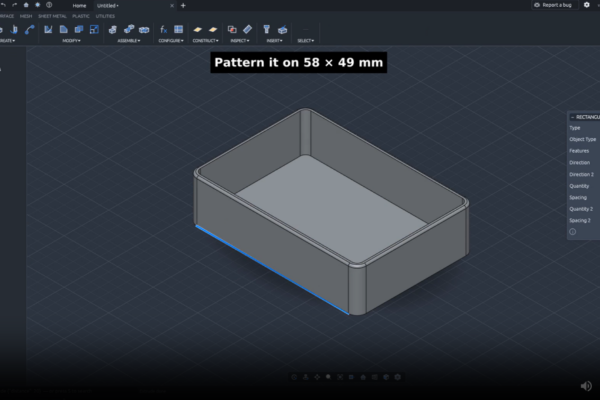Screen dimensions: 600x400
Task: Click the Direction 2 label in dialog
Action: click(x=581, y=174)
